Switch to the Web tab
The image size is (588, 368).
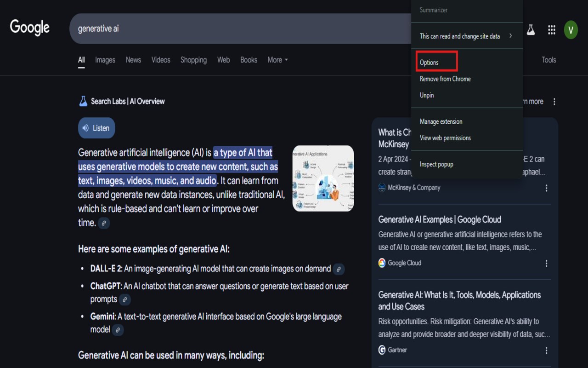point(223,60)
